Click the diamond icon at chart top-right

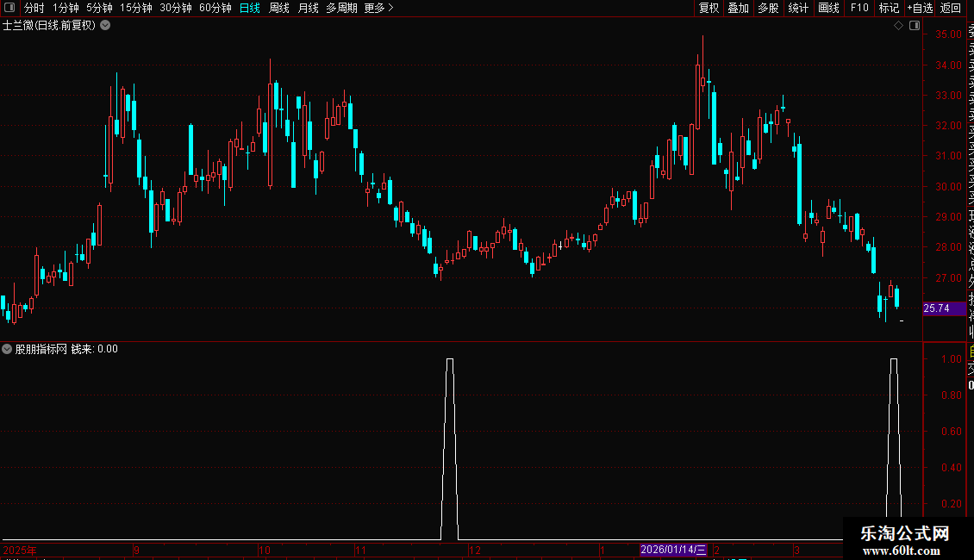click(x=898, y=26)
